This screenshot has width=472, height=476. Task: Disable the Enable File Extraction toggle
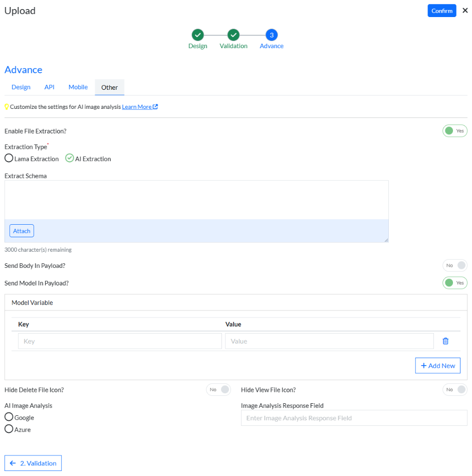[454, 130]
